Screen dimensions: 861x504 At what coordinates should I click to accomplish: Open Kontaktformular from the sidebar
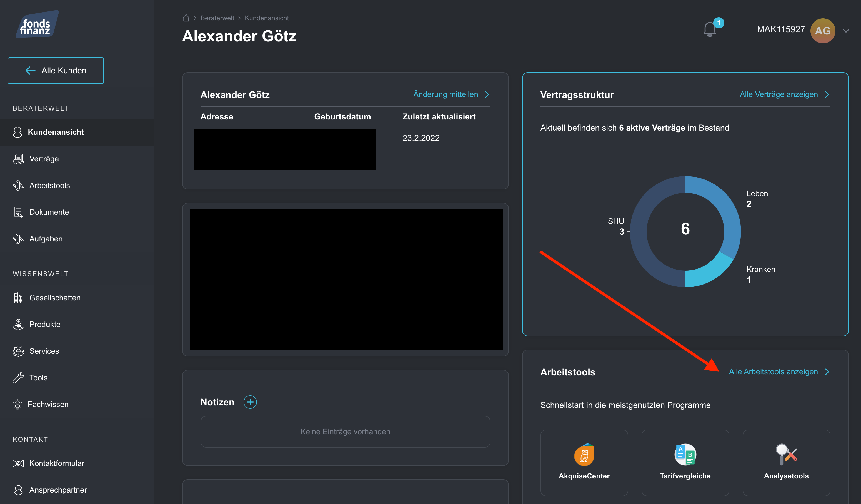point(56,463)
